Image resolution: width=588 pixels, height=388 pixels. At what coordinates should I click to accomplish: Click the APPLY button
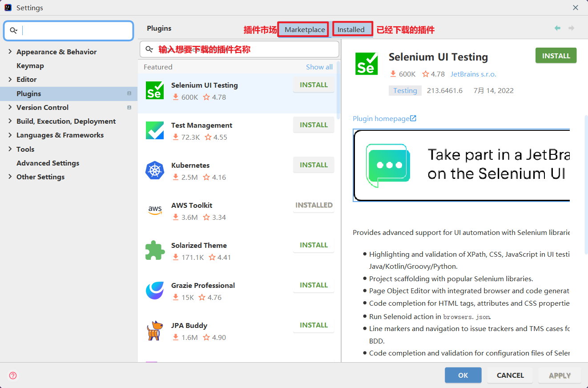click(560, 375)
